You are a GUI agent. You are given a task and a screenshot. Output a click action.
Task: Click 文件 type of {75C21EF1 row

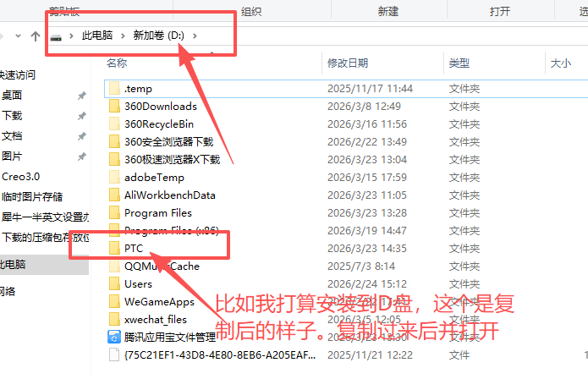[x=459, y=355]
